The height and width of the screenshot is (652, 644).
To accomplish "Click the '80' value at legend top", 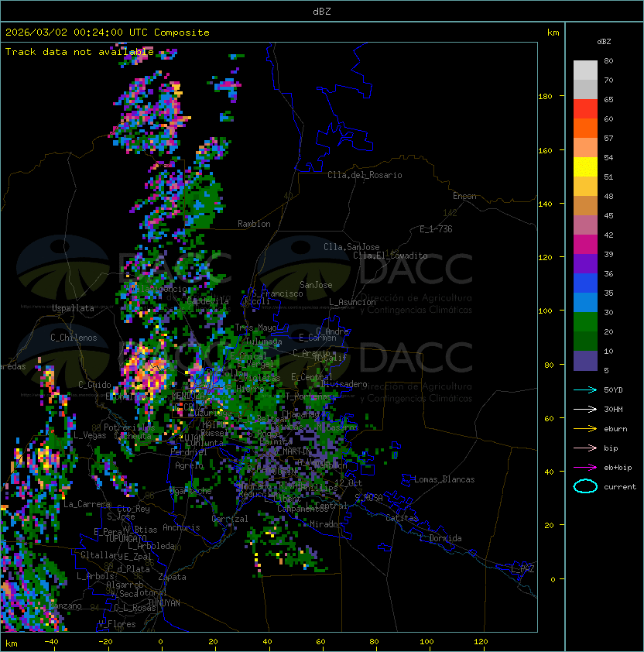I will click(x=608, y=60).
